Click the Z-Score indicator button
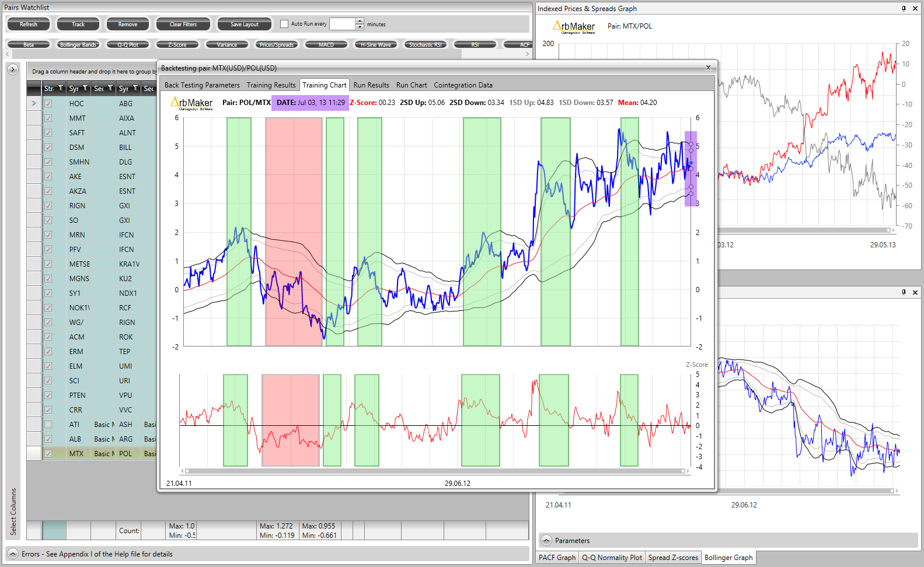This screenshot has width=924, height=567. click(x=177, y=44)
